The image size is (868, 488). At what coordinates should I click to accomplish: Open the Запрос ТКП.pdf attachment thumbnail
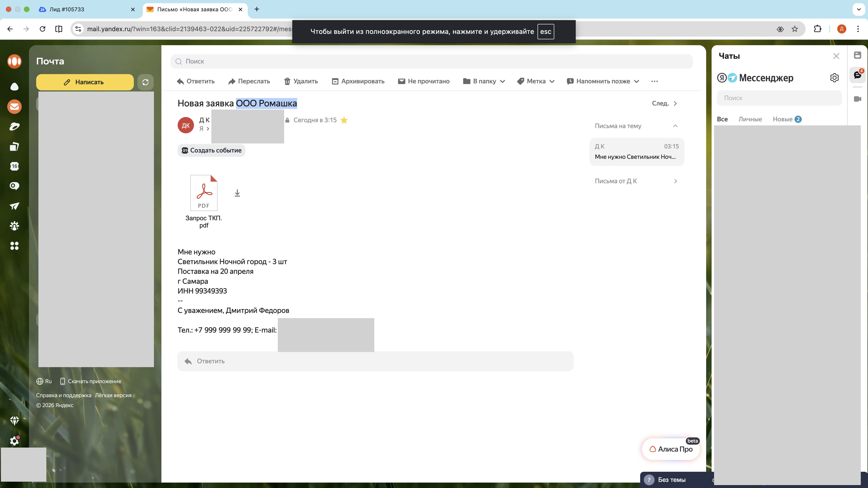(203, 193)
